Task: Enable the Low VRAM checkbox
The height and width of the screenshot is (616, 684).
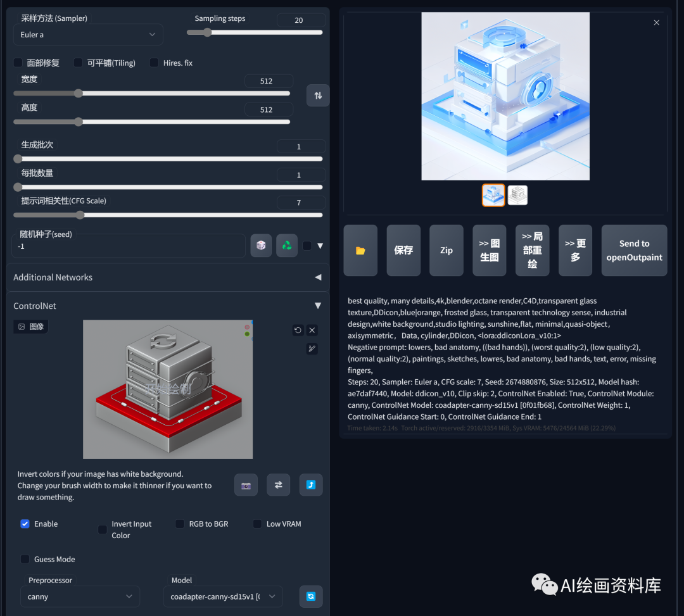Action: pyautogui.click(x=257, y=524)
